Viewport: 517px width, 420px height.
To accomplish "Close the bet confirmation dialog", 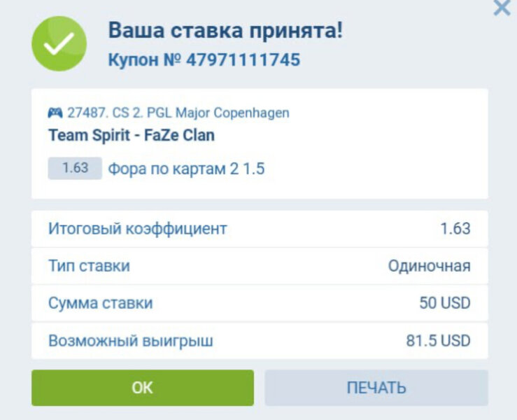I will [502, 8].
